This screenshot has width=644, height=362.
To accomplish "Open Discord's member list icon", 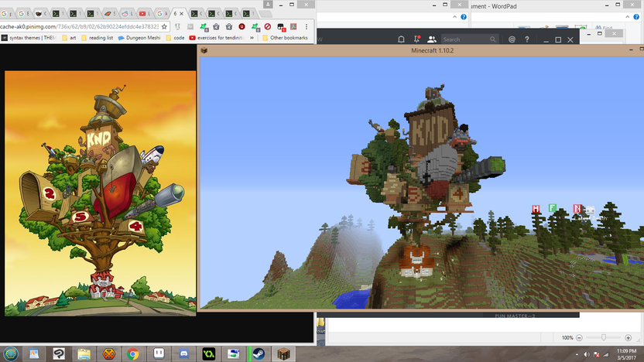I will (431, 39).
